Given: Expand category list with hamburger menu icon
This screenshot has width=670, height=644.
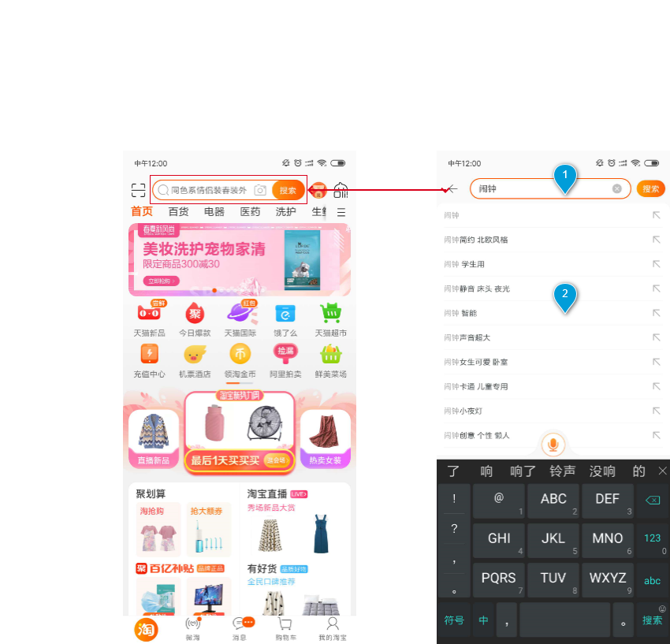Looking at the screenshot, I should (x=341, y=212).
